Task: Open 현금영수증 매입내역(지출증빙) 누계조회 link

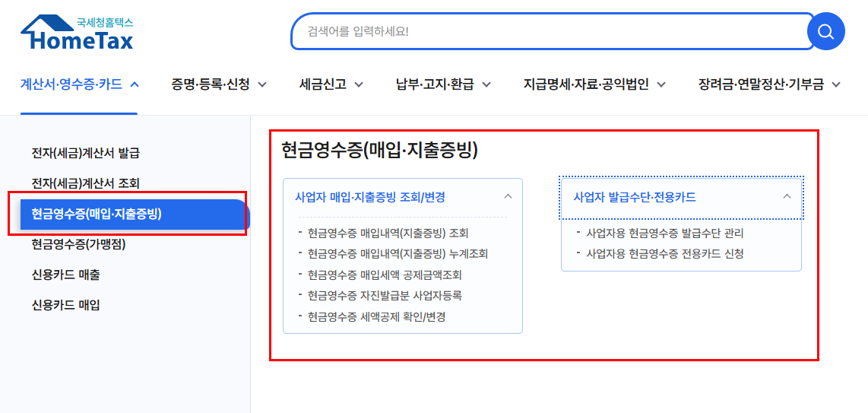Action: [x=398, y=254]
